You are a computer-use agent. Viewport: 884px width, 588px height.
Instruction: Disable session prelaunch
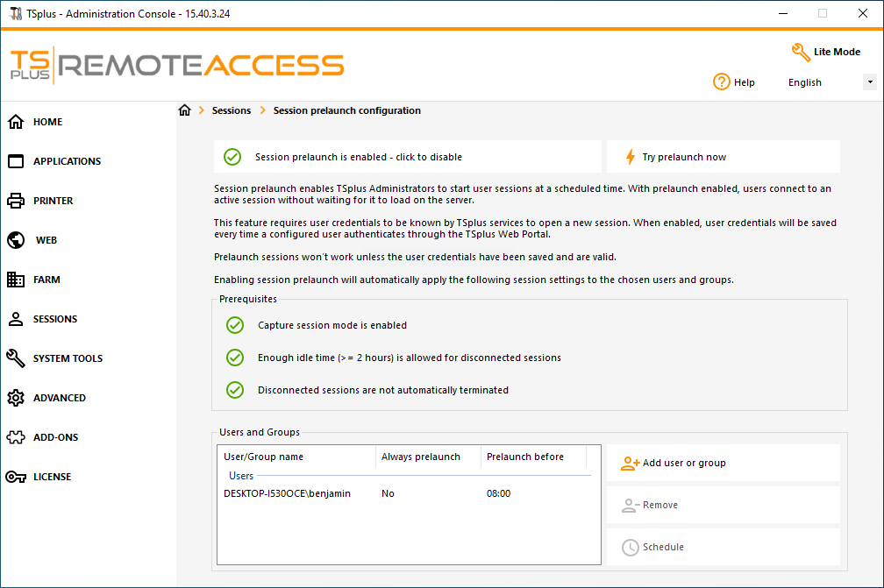coord(408,156)
